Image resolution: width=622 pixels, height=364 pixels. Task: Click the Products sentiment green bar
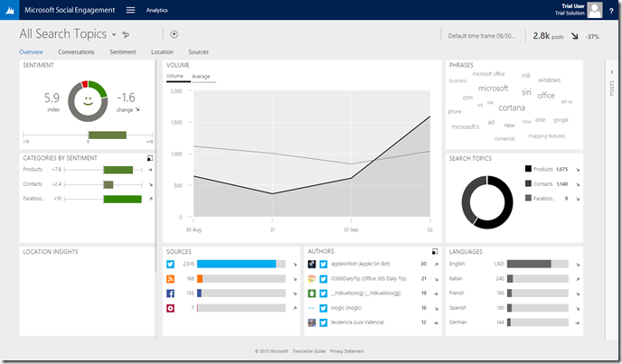coord(118,170)
